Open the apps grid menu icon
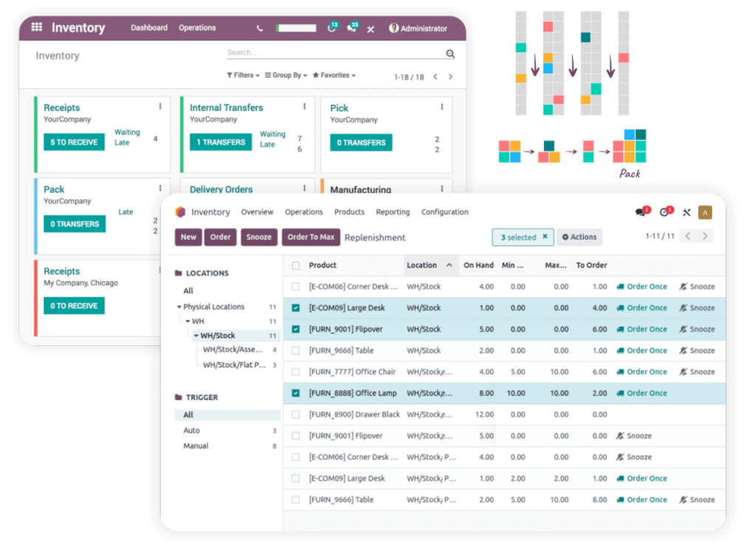Viewport: 756px width, 557px height. [37, 27]
